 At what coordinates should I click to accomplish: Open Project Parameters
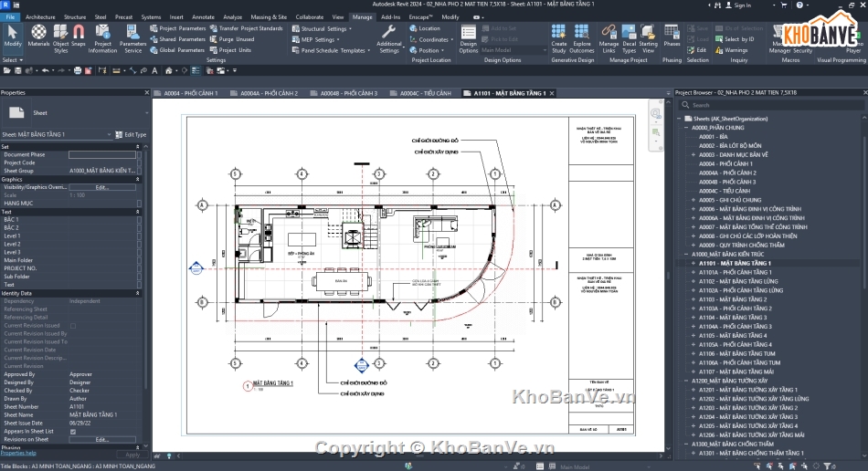[x=177, y=28]
